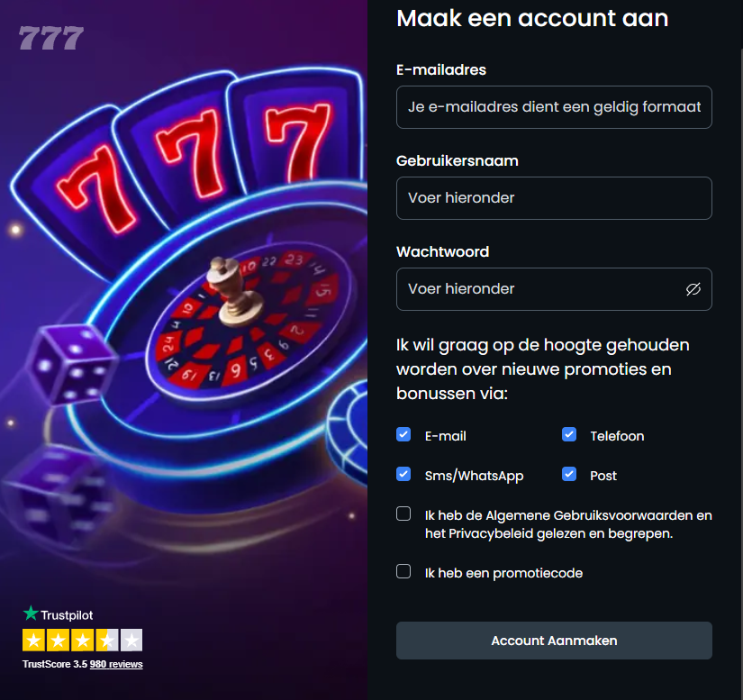Click the 777 logo
743x700 pixels.
pyautogui.click(x=51, y=38)
